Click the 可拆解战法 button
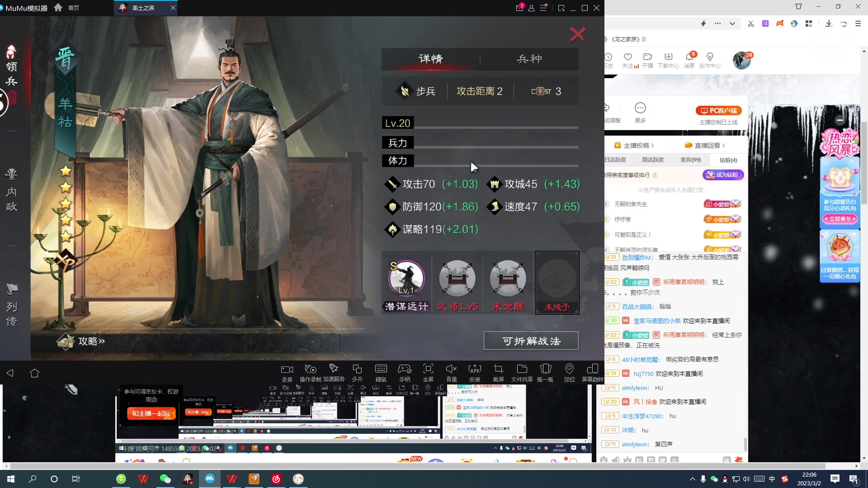The image size is (868, 488). tap(531, 341)
